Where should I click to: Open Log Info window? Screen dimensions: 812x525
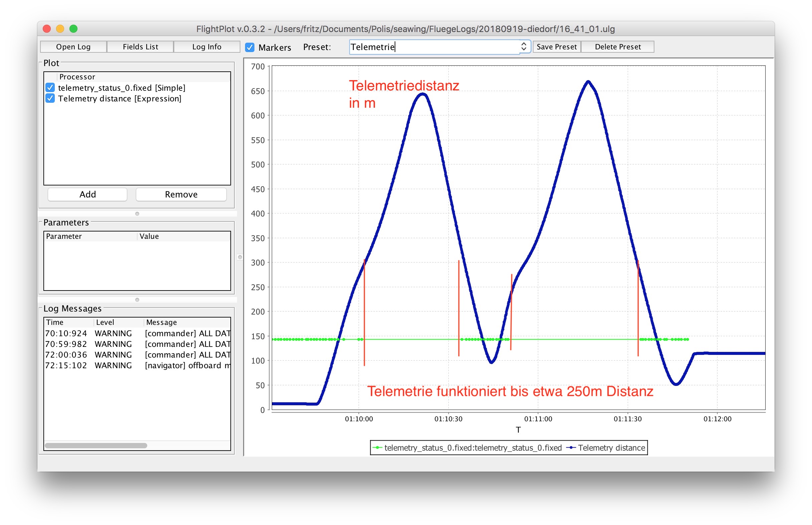point(207,47)
